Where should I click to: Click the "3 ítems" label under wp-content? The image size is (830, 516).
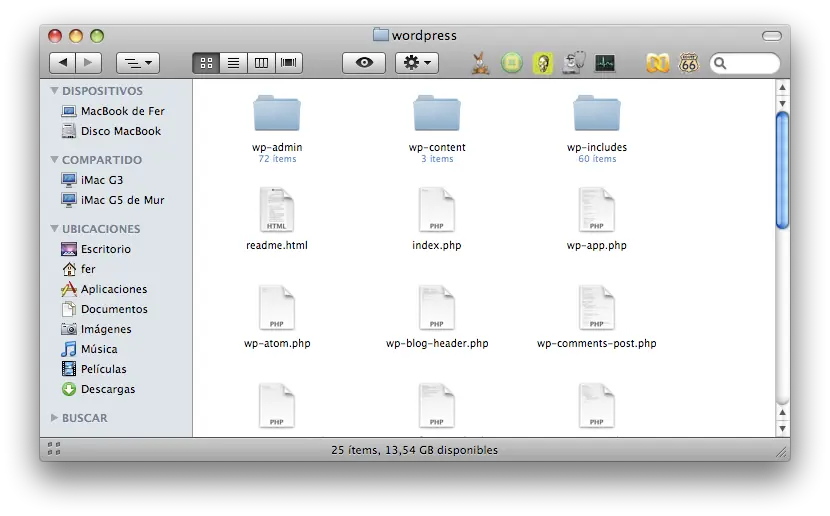tap(437, 159)
